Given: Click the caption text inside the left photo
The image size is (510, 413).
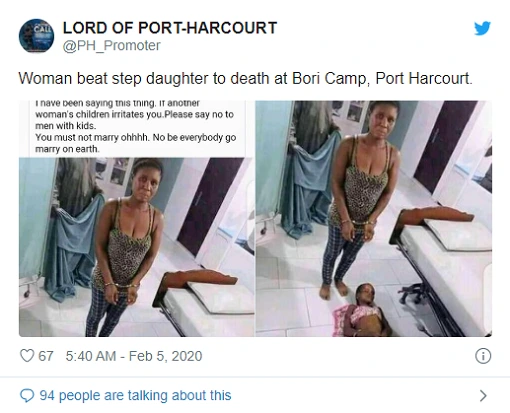Looking at the screenshot, I should point(136,126).
